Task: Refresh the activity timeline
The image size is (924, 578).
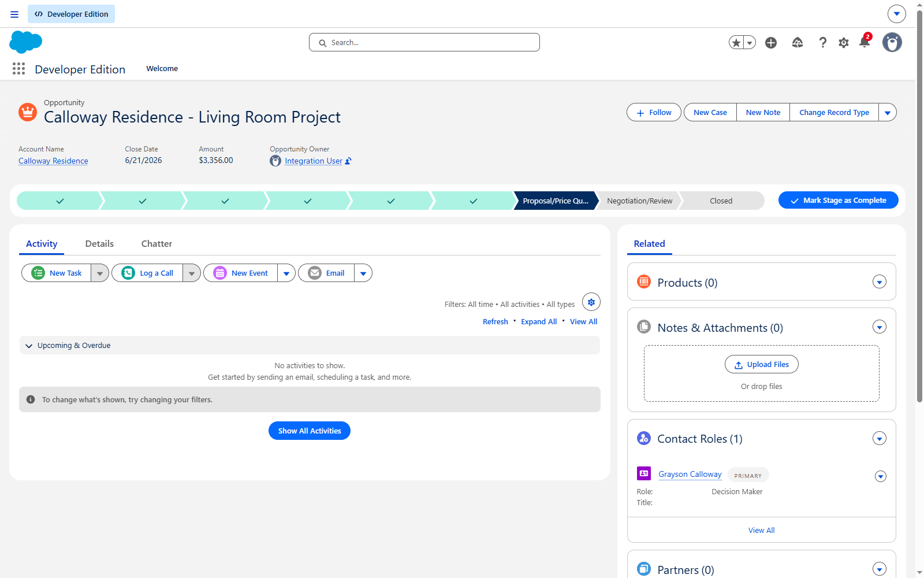Action: [x=495, y=322]
